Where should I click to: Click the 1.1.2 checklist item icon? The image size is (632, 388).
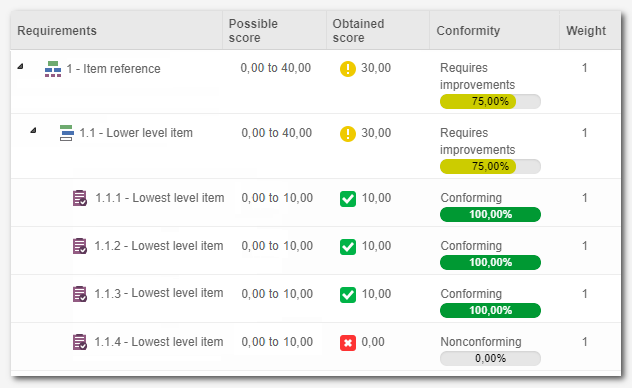point(80,246)
